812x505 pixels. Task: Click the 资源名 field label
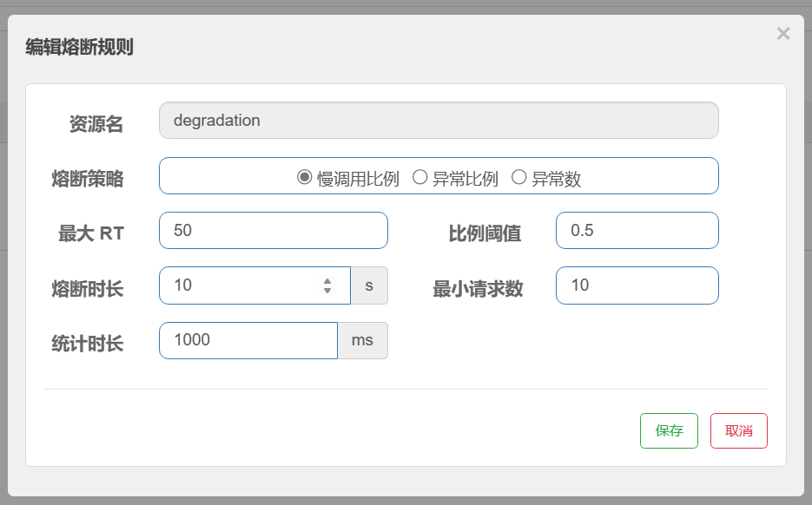pyautogui.click(x=96, y=125)
